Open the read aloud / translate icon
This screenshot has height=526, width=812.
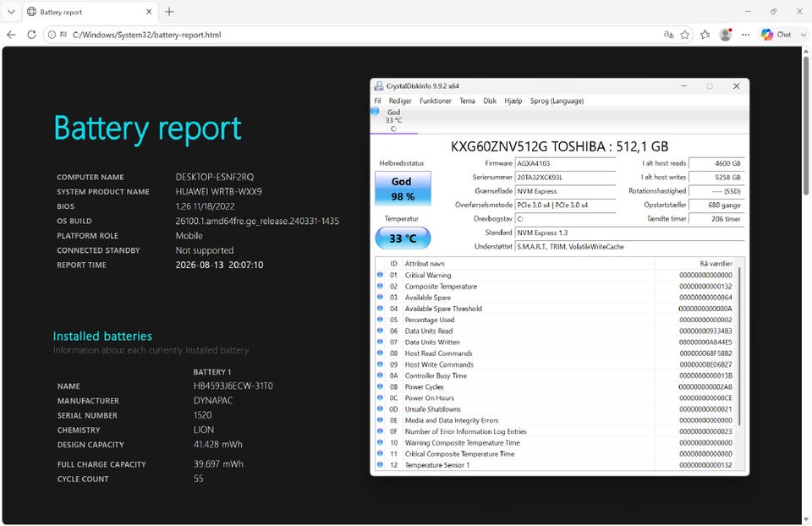668,35
